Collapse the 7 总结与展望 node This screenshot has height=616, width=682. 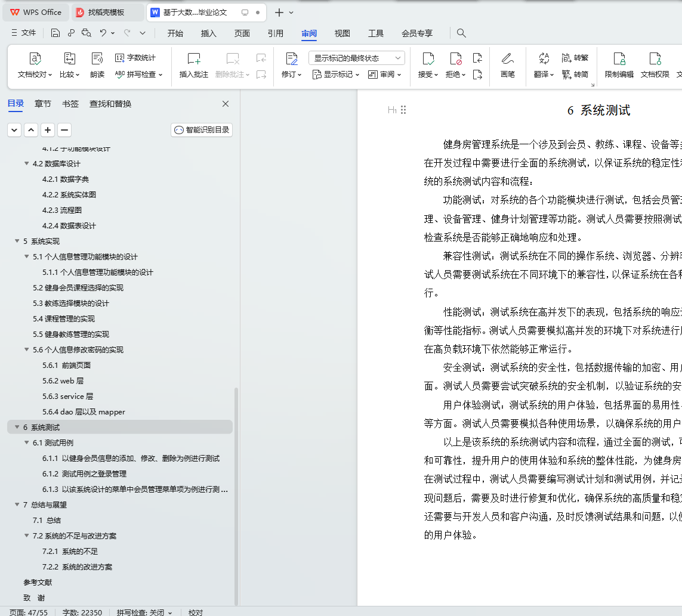tap(17, 504)
